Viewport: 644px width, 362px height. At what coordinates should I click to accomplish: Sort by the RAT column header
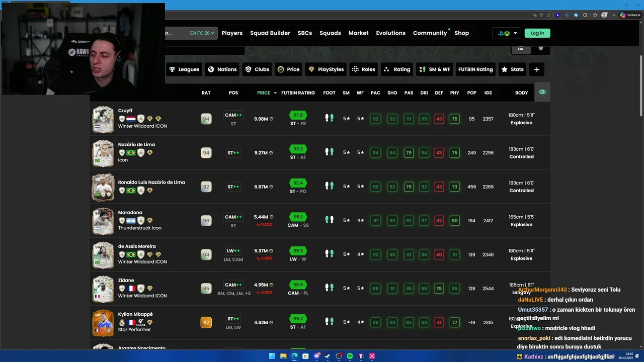click(206, 93)
